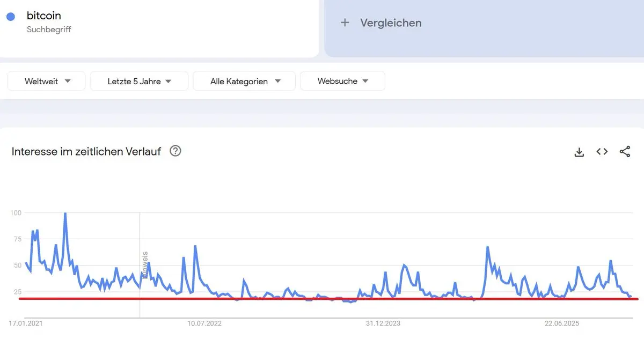Open the embed code icon
Viewport: 644px width, 339px height.
tap(602, 152)
